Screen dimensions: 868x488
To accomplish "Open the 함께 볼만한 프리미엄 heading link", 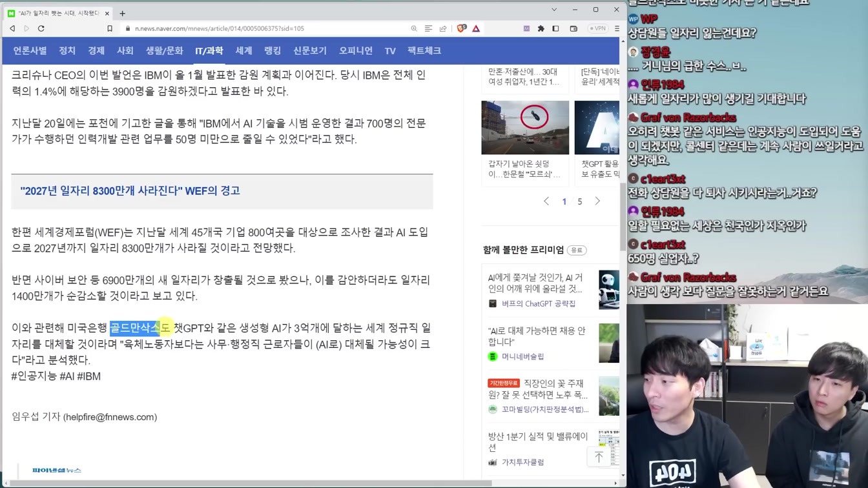I will 523,250.
